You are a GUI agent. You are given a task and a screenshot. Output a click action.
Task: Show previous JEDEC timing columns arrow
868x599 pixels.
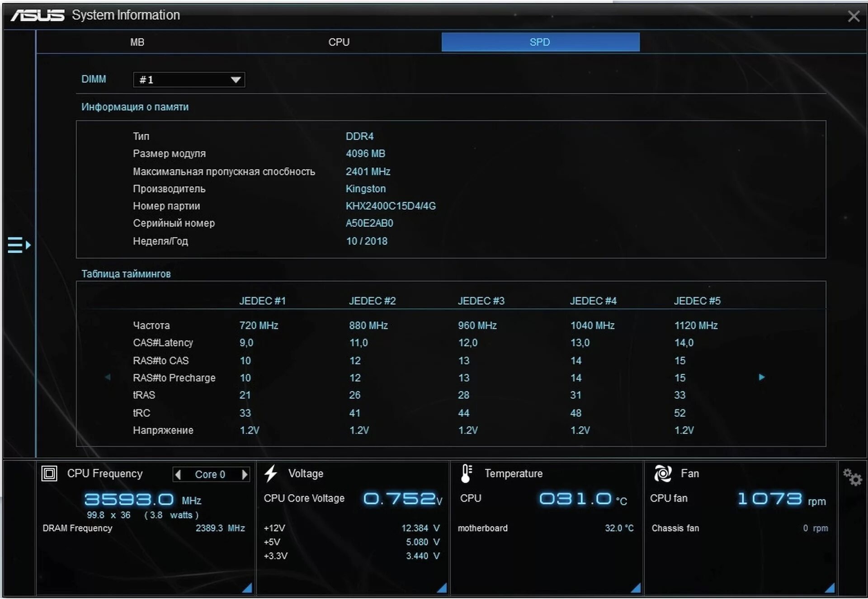pyautogui.click(x=108, y=377)
